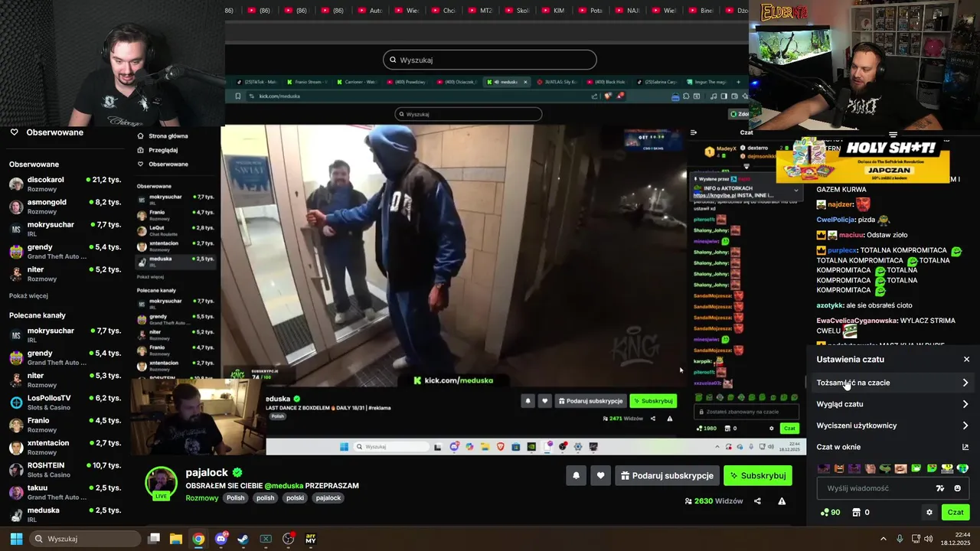Click the @meduska mention in stream title
Screen dimensions: 980x551
pyautogui.click(x=283, y=486)
